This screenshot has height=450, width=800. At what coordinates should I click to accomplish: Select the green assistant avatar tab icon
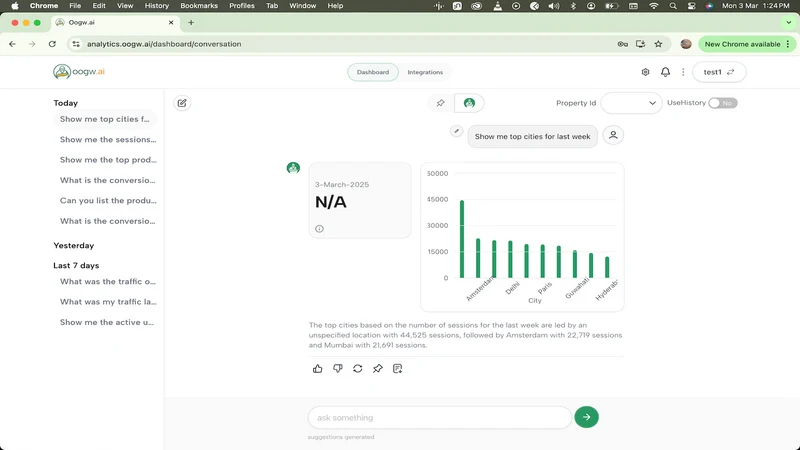(x=469, y=103)
